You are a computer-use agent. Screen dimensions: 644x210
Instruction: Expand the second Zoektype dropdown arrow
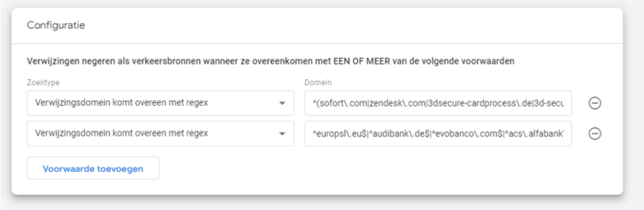click(x=282, y=134)
